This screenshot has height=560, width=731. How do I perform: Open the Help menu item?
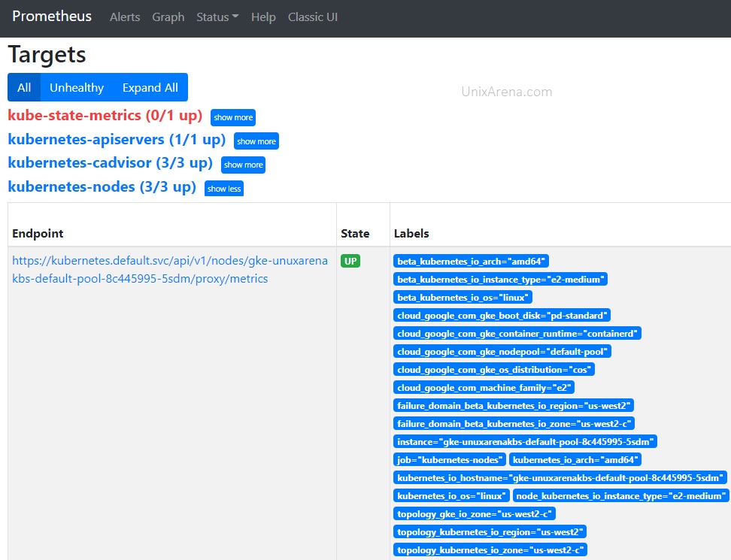tap(263, 17)
